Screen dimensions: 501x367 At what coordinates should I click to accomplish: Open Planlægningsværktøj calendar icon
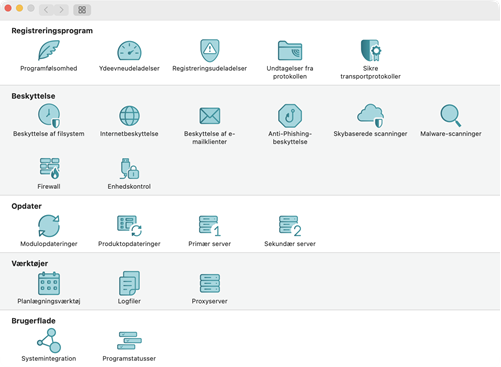(x=49, y=283)
